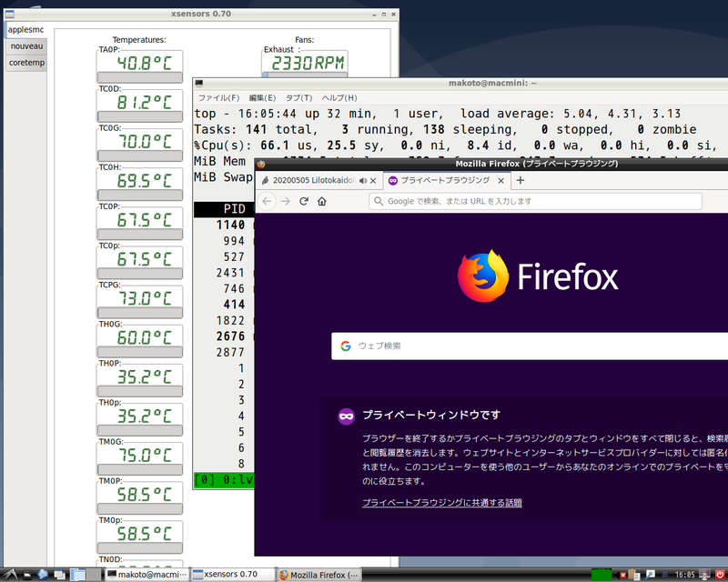Close the private browsing tab
This screenshot has height=582, width=728.
[x=501, y=180]
